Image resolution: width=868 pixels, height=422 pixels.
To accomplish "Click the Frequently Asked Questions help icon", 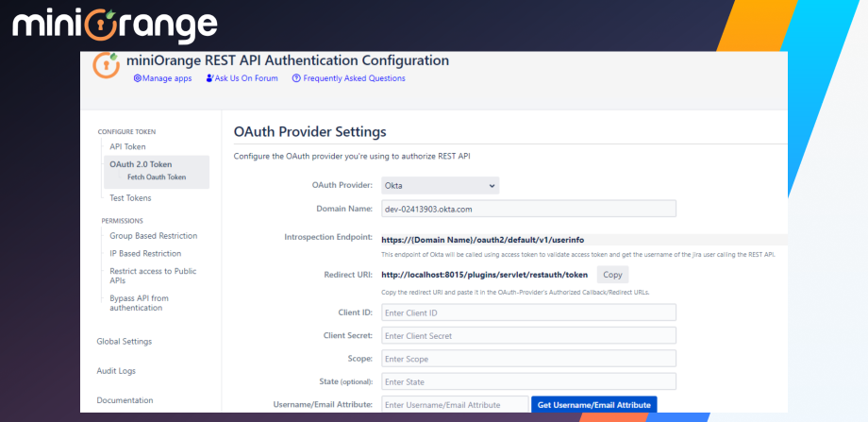I will [296, 78].
